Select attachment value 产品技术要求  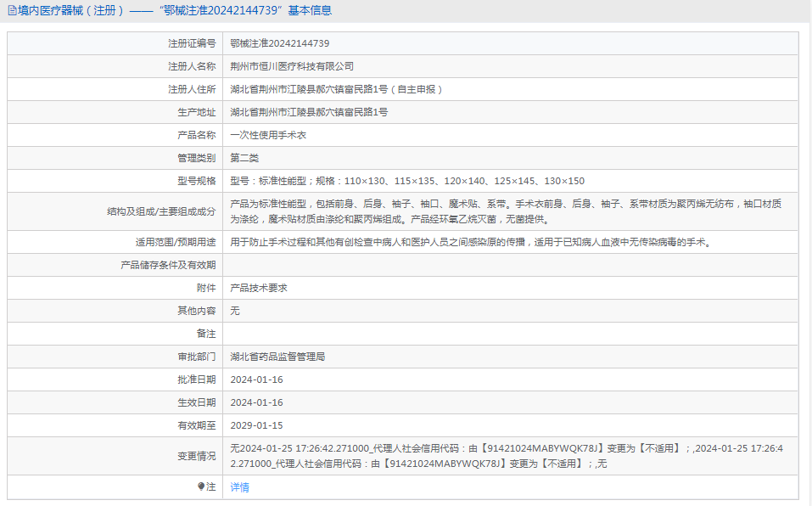259,288
